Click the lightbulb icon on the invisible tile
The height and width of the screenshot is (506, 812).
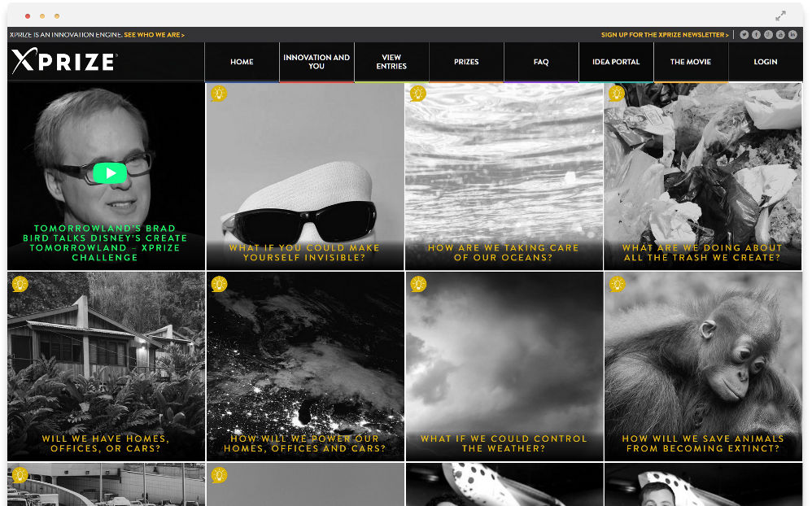(219, 94)
